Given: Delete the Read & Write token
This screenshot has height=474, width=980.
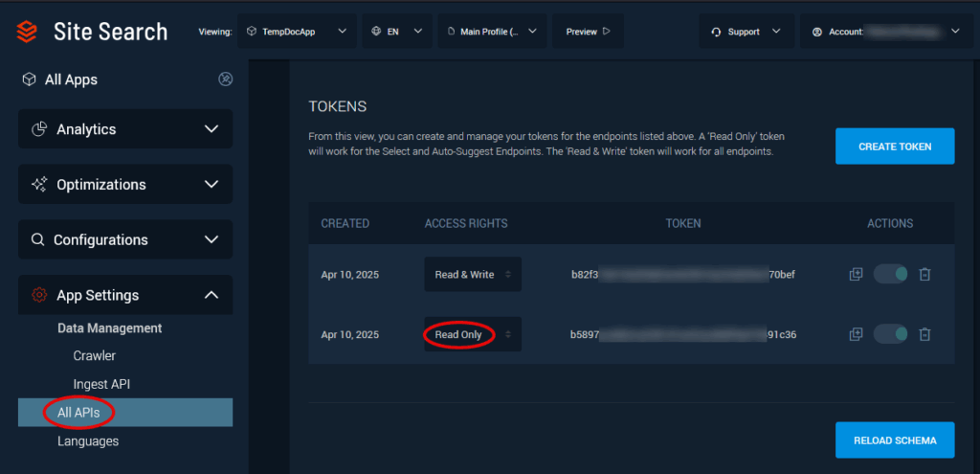Looking at the screenshot, I should tap(924, 275).
